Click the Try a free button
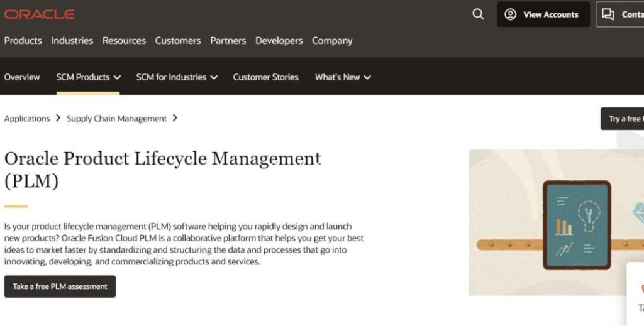644x326 pixels. tap(622, 119)
